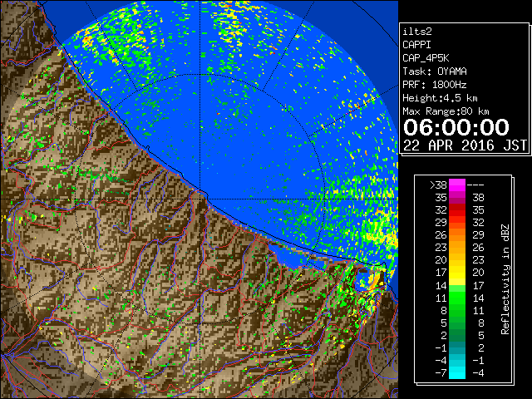Select the bright green 11–14 dBZ swatch
The image size is (532, 399).
(457, 298)
